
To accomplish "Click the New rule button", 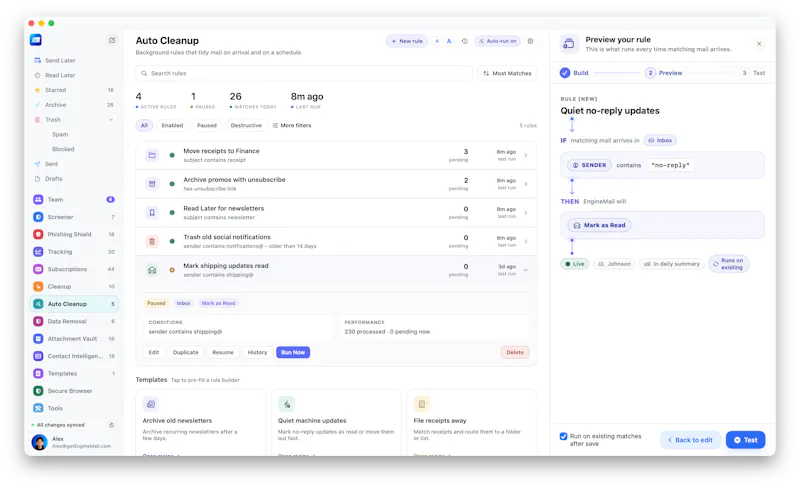I will point(407,41).
